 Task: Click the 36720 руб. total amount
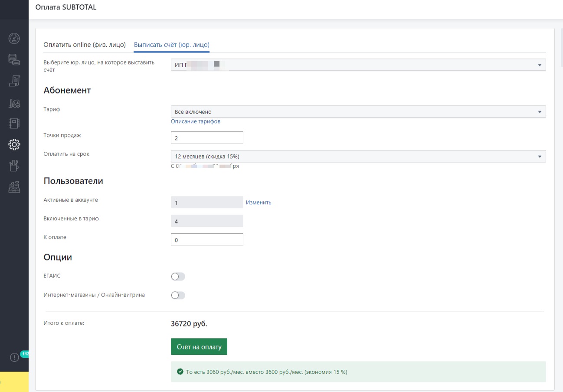(189, 323)
